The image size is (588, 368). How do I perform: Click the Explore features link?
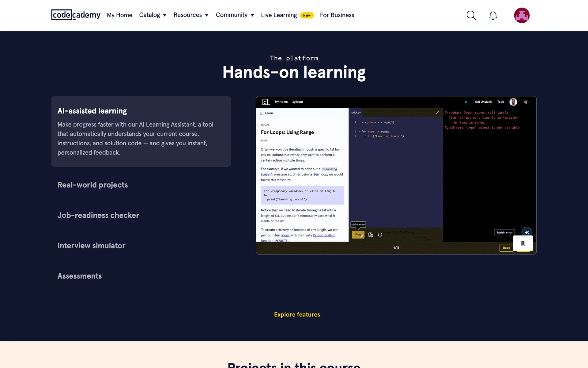coord(297,314)
